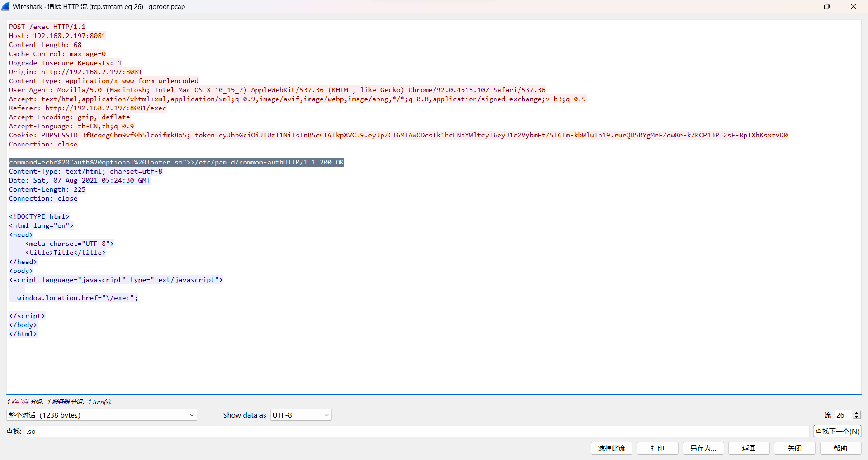Click the Upgrade-Insecure-Requests: 1 line
The image size is (868, 460).
(x=66, y=63)
